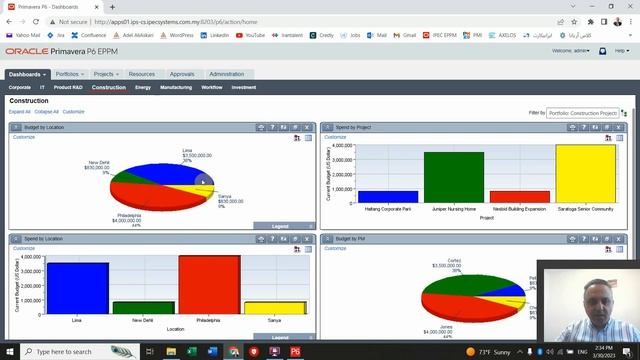
Task: Open help for Budget by Location portlet
Action: click(272, 127)
